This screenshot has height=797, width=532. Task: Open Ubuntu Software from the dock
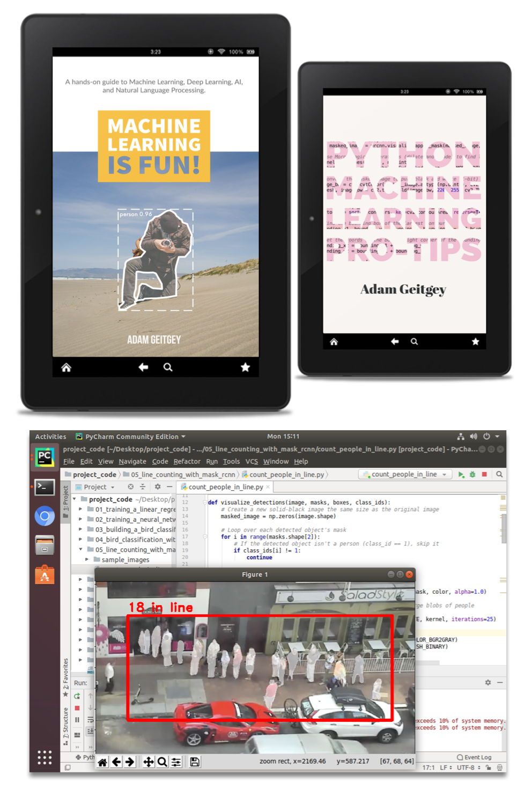point(45,575)
